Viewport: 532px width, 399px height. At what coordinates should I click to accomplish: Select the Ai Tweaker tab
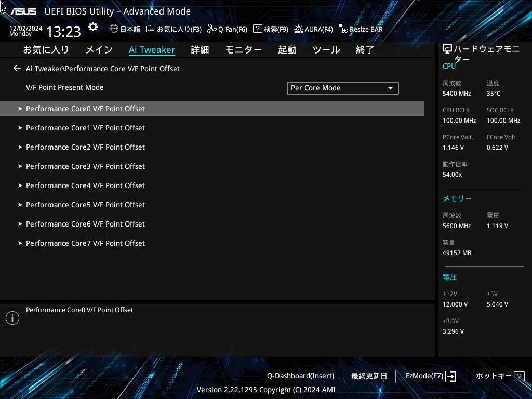click(x=152, y=49)
